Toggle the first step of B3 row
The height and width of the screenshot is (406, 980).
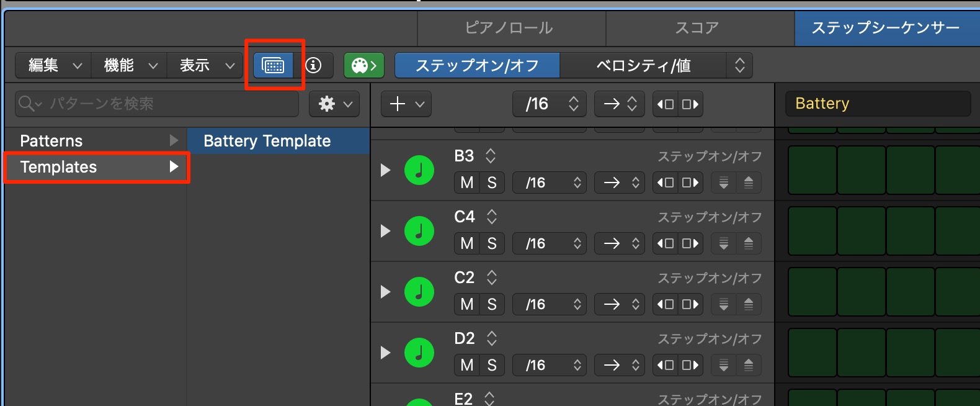coord(812,170)
